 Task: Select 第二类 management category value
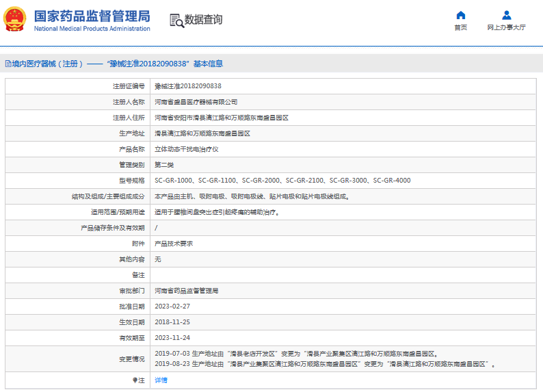(164, 165)
